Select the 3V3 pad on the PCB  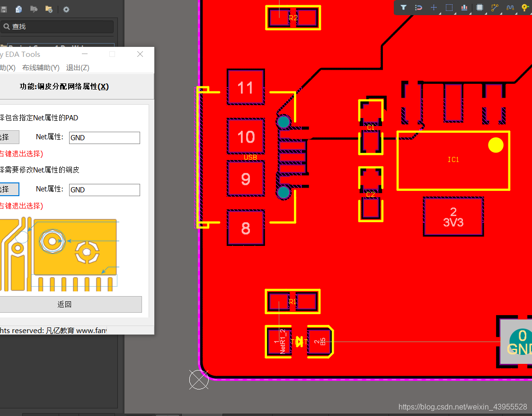click(x=453, y=217)
